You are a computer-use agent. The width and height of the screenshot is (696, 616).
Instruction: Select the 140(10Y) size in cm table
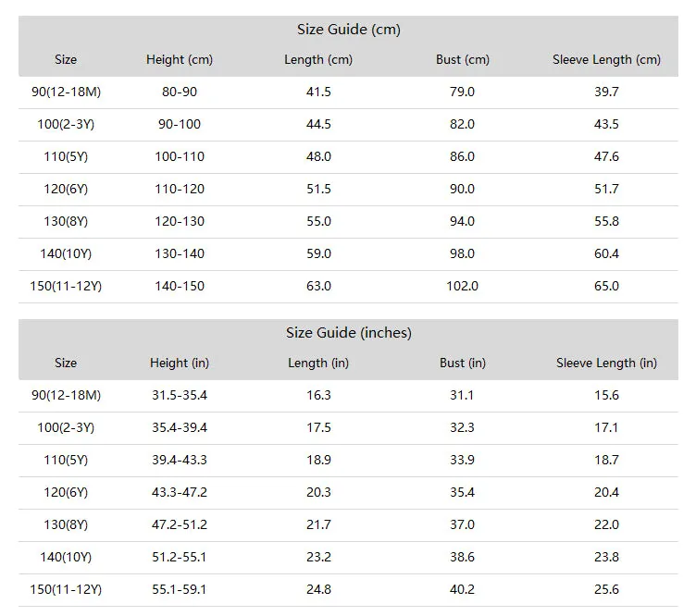click(x=66, y=253)
